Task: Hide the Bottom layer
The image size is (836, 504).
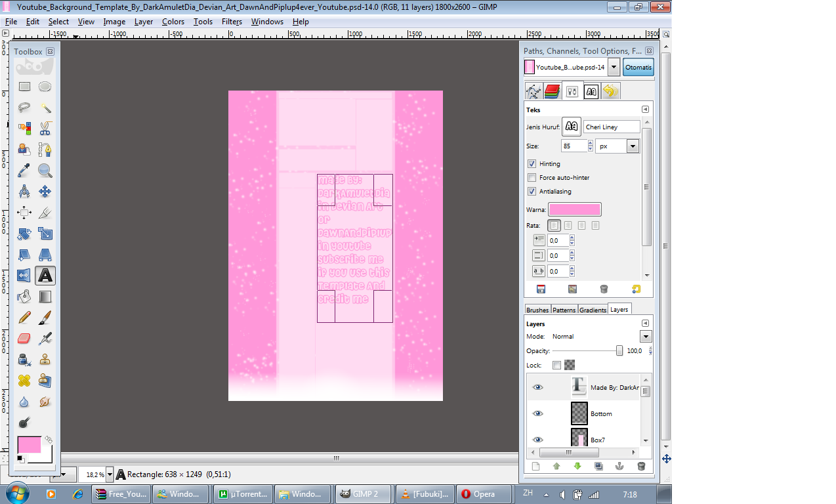Action: [x=538, y=414]
